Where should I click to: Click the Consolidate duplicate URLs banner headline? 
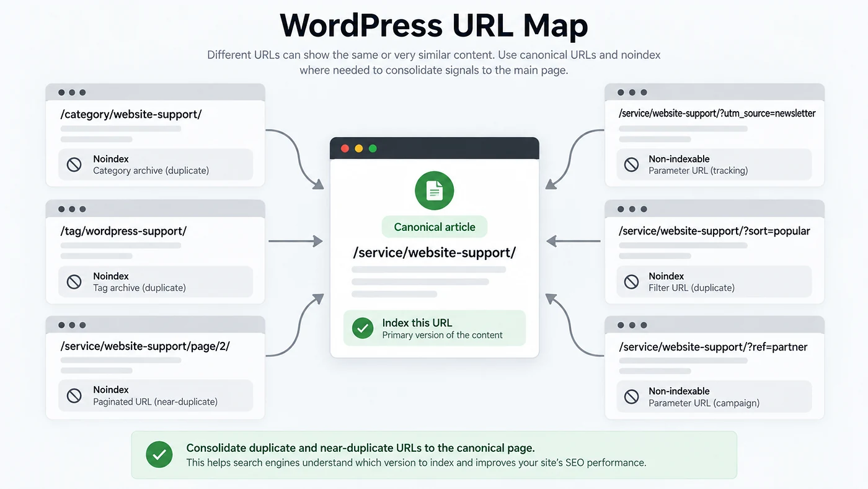click(360, 448)
